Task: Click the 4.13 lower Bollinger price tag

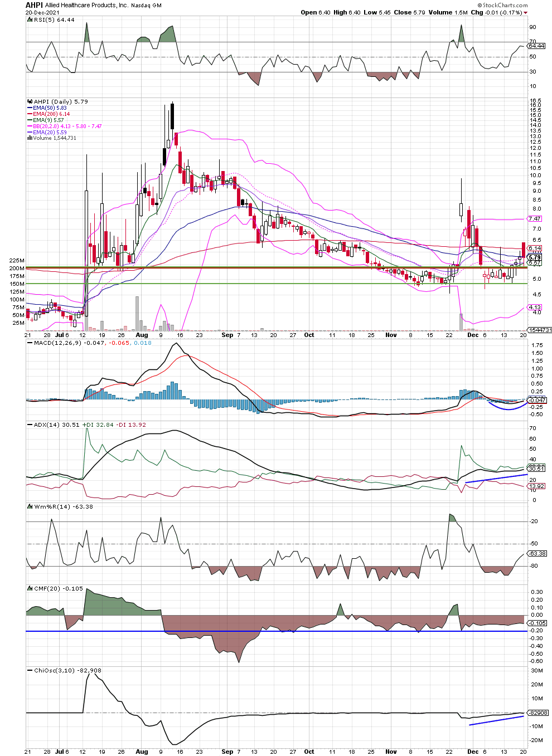Action: (x=534, y=308)
